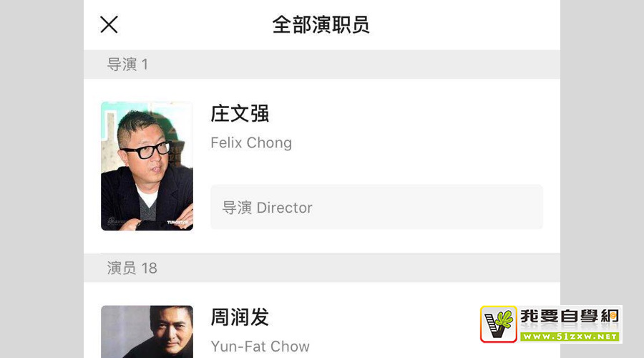644x358 pixels.
Task: Open the www.51zxw.net watermark URL
Action: [x=570, y=337]
